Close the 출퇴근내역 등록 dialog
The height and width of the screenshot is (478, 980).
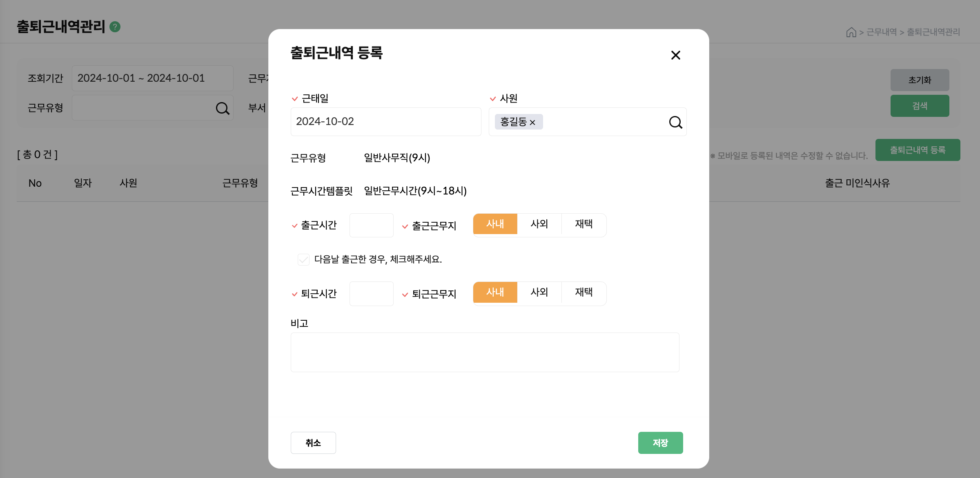(x=675, y=55)
